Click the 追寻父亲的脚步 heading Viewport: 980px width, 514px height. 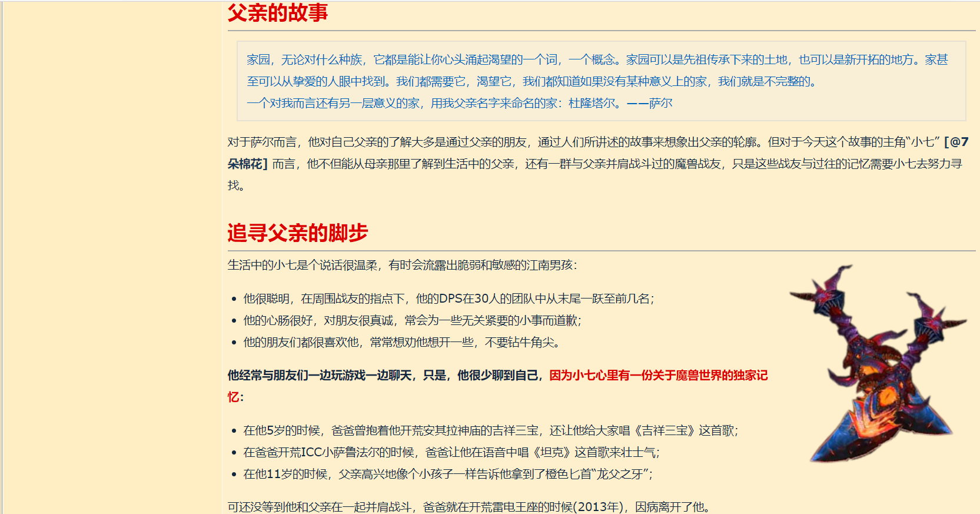pyautogui.click(x=298, y=233)
